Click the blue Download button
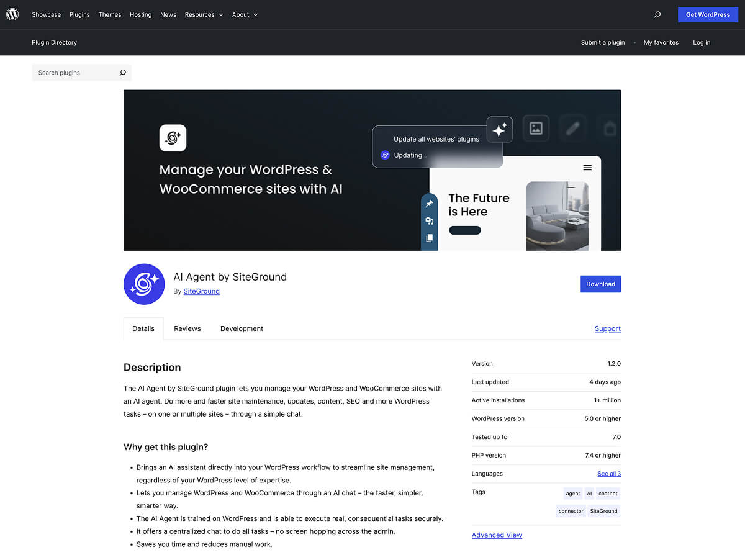The image size is (745, 560). point(600,284)
